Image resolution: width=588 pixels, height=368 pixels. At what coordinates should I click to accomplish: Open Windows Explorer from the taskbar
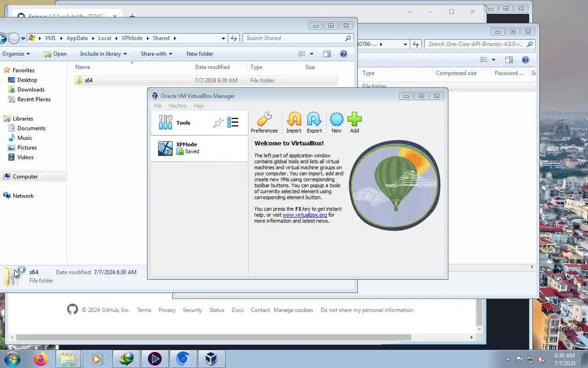click(x=68, y=359)
